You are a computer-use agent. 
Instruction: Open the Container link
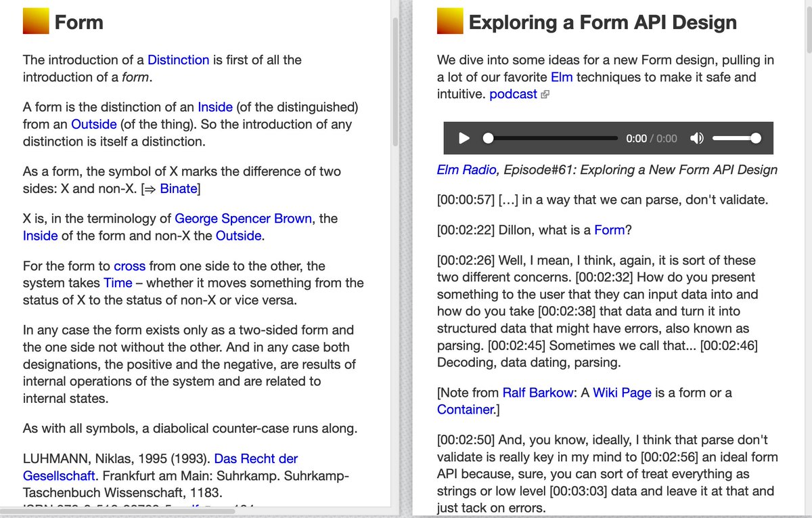tap(464, 410)
